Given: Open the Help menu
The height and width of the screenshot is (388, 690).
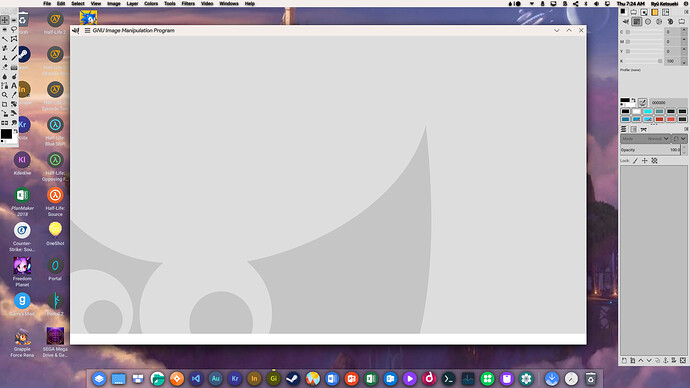Looking at the screenshot, I should click(x=250, y=4).
